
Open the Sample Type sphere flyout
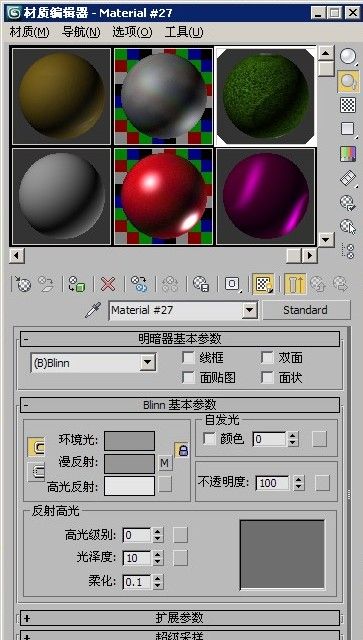[348, 57]
